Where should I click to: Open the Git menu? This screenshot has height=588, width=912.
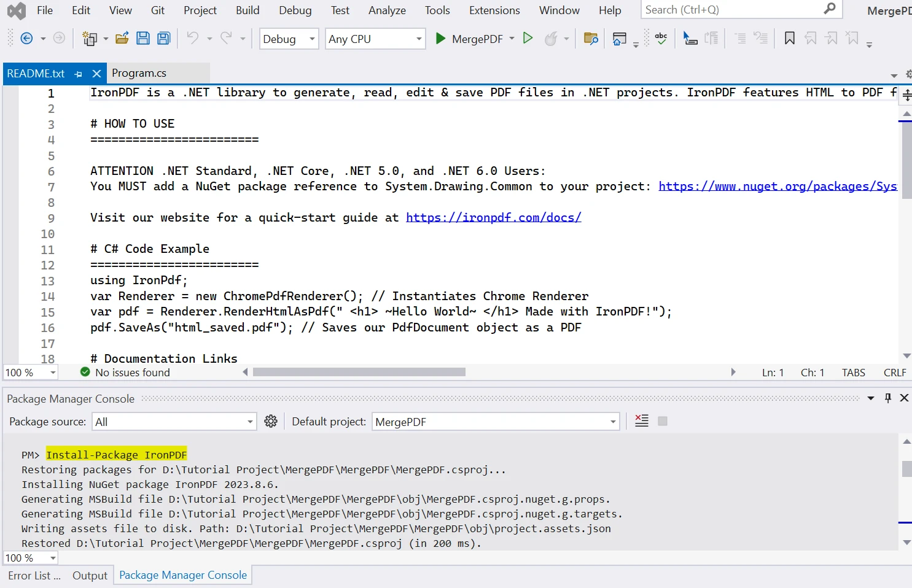pos(158,10)
